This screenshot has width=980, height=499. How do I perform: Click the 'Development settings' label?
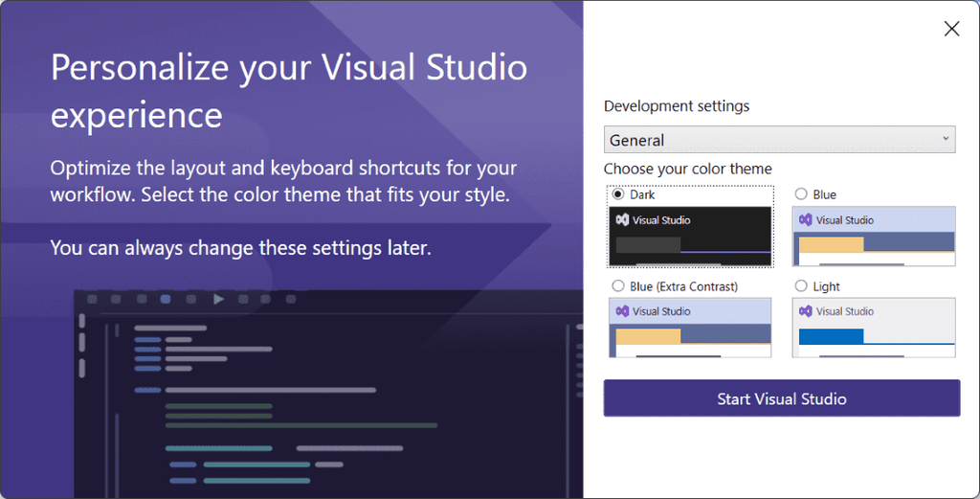click(677, 106)
